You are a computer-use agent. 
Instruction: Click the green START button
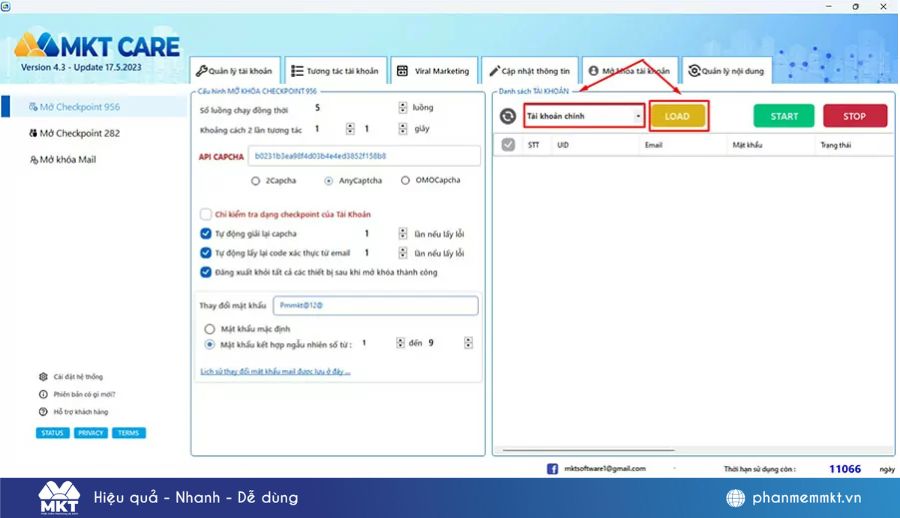pos(784,116)
